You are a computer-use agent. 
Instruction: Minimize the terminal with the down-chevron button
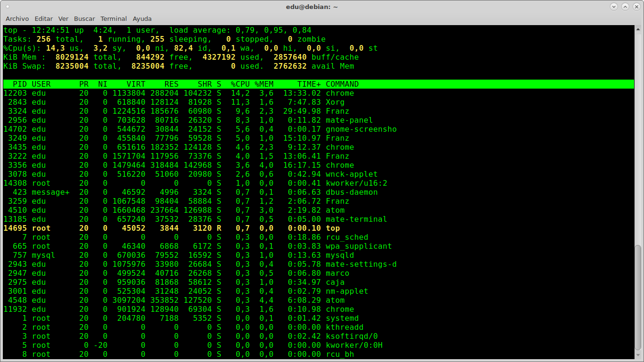pos(614,7)
